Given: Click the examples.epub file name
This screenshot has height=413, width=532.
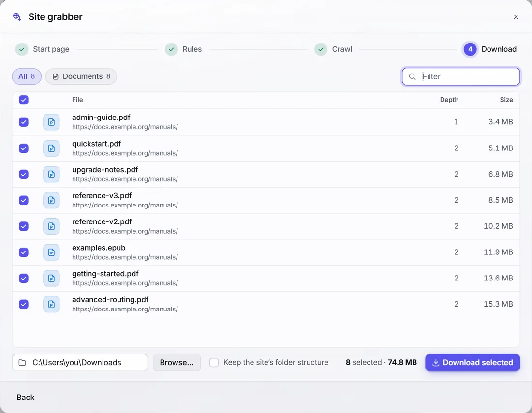Looking at the screenshot, I should [x=99, y=248].
